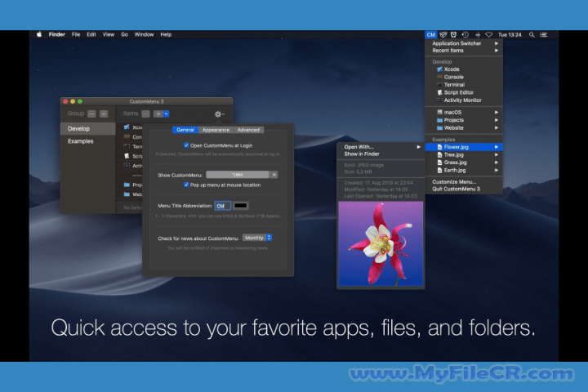Viewport: 588px width, 392px height.
Task: Open Notification Center list icon
Action: [543, 34]
